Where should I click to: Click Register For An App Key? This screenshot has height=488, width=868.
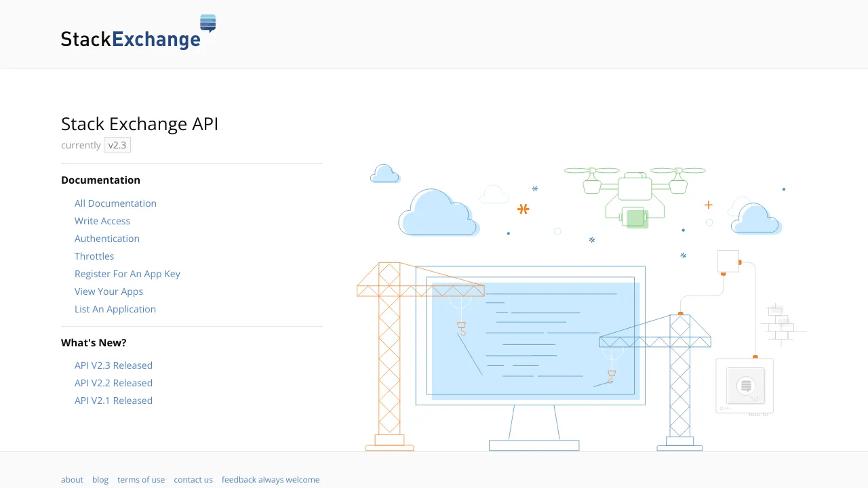coord(127,274)
